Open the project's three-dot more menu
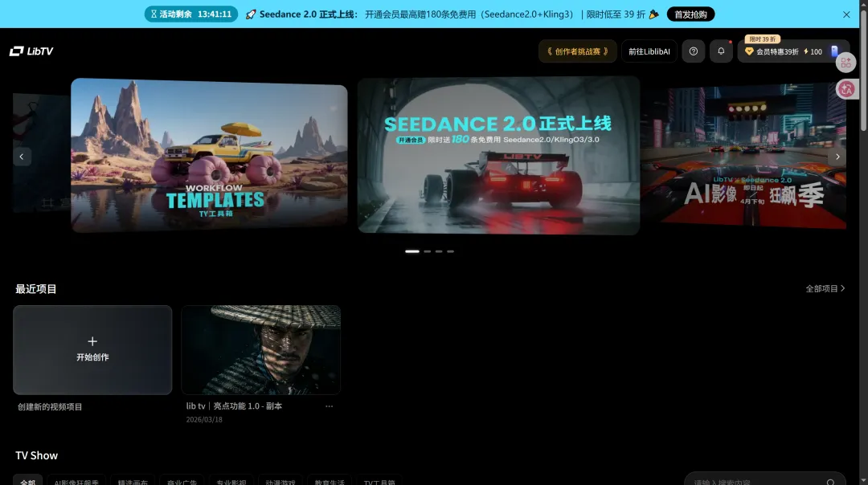This screenshot has width=868, height=485. click(x=330, y=406)
